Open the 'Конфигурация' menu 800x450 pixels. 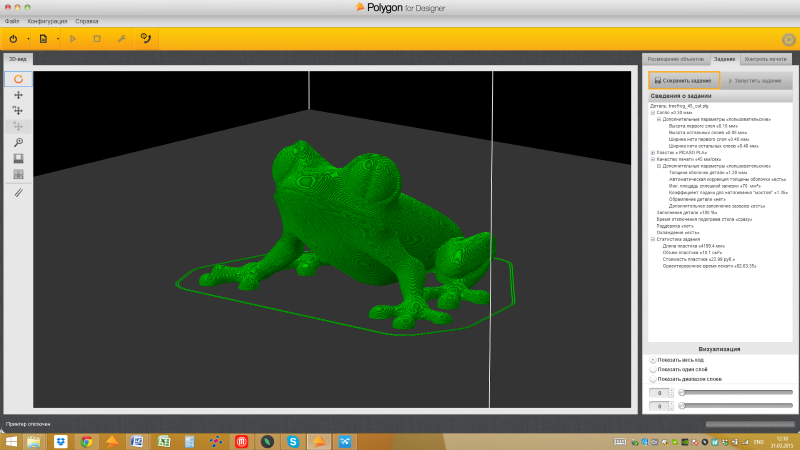[x=47, y=21]
